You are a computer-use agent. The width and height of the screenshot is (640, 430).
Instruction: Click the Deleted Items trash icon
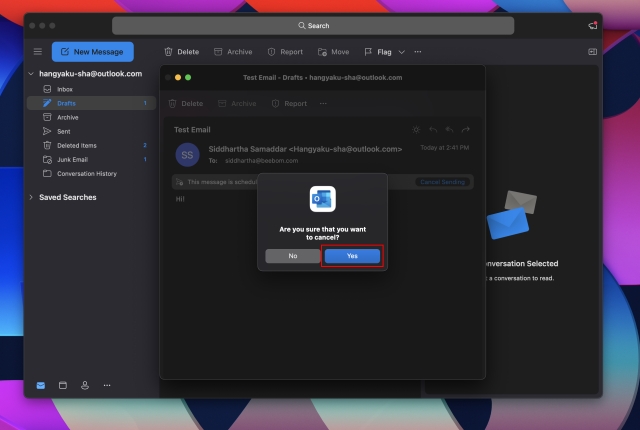tap(47, 145)
